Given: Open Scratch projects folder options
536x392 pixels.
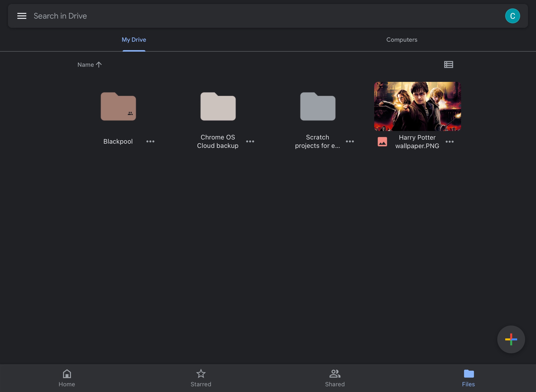Looking at the screenshot, I should (x=350, y=141).
